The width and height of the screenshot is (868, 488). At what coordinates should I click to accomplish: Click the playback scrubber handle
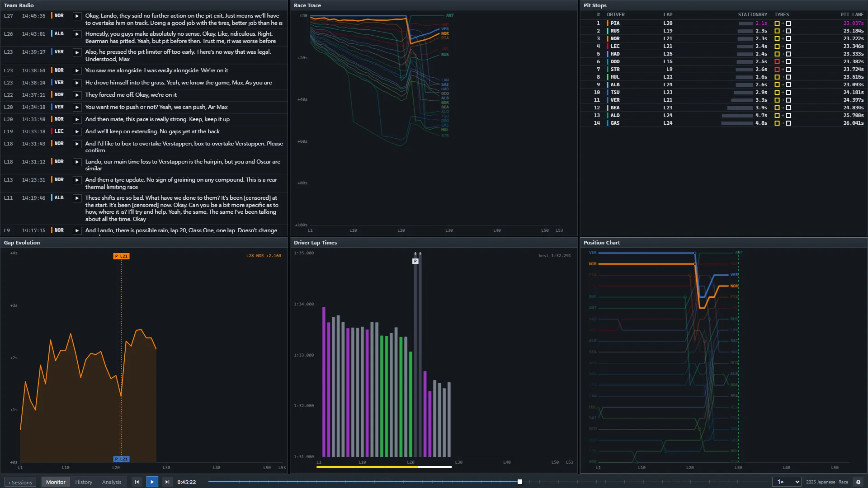click(x=520, y=482)
